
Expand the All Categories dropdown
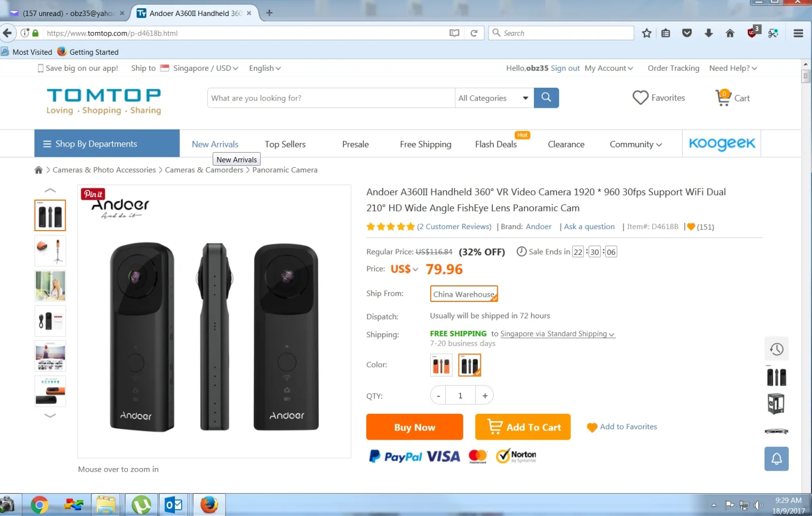[x=494, y=98]
